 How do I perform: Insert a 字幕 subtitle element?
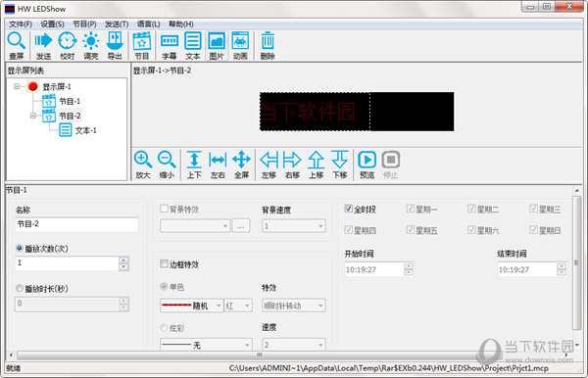pyautogui.click(x=170, y=46)
